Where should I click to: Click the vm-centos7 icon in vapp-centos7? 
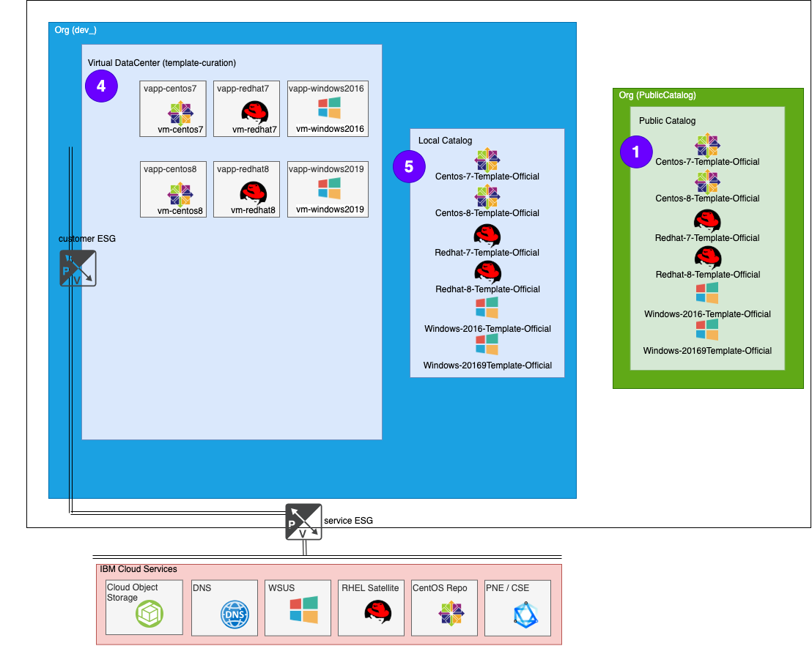click(x=180, y=114)
